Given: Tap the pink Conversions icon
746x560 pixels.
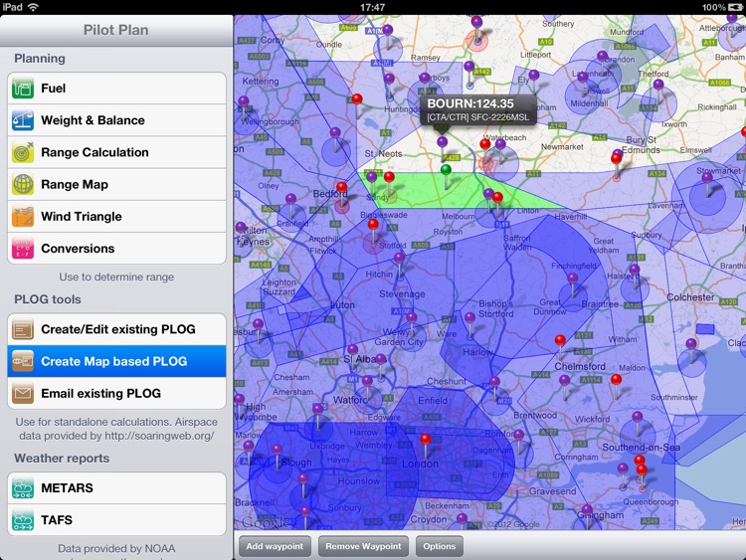Looking at the screenshot, I should [x=23, y=249].
